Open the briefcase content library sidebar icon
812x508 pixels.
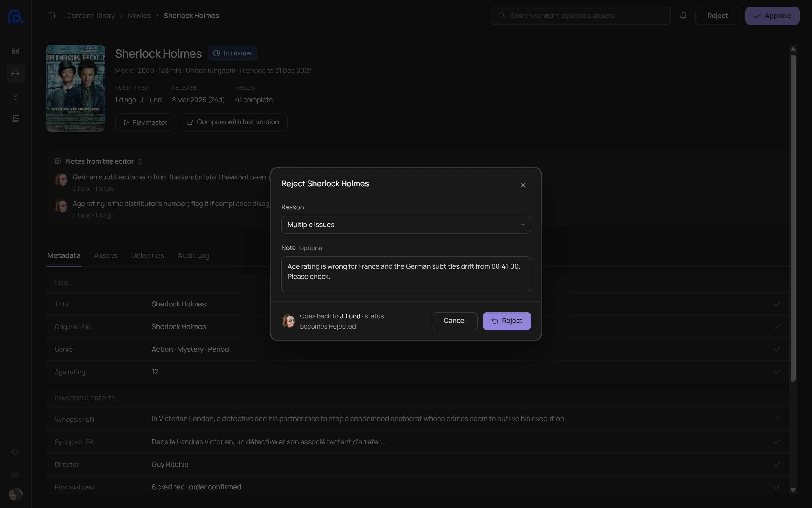click(16, 73)
